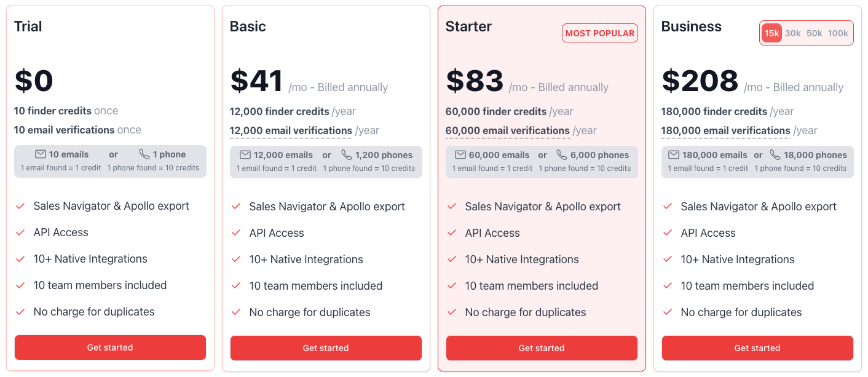The image size is (868, 377).
Task: Click the Most Popular badge on Starter
Action: point(600,33)
